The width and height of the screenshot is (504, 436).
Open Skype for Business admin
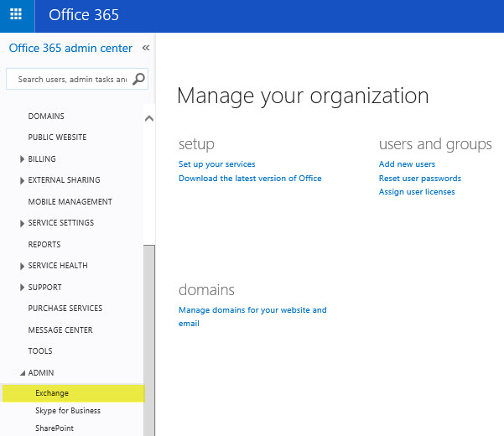68,411
